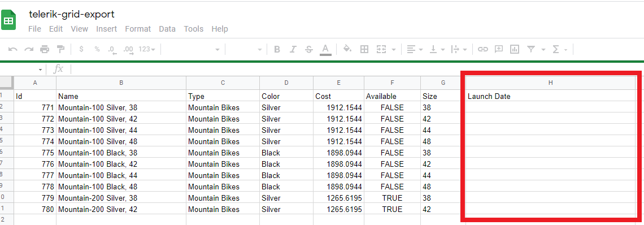Select column E header
This screenshot has width=644, height=225.
(x=338, y=83)
